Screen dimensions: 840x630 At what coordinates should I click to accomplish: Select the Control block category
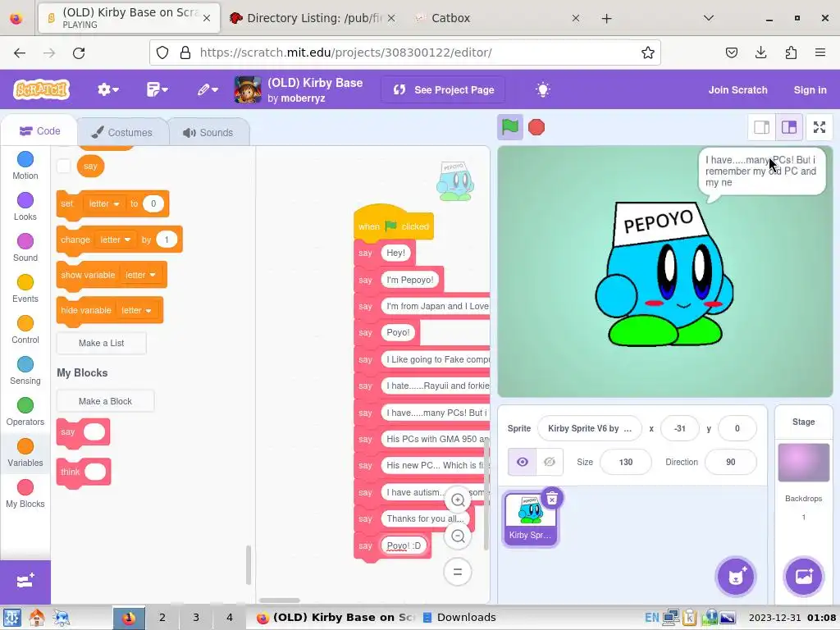tap(25, 330)
